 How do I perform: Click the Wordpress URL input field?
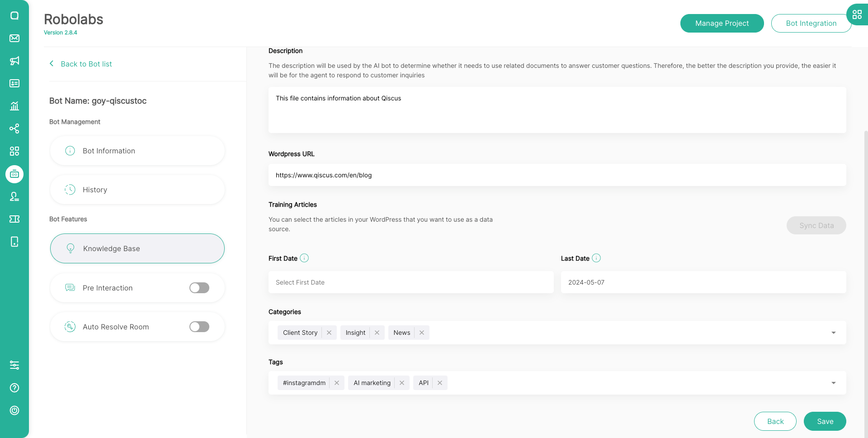click(x=557, y=175)
